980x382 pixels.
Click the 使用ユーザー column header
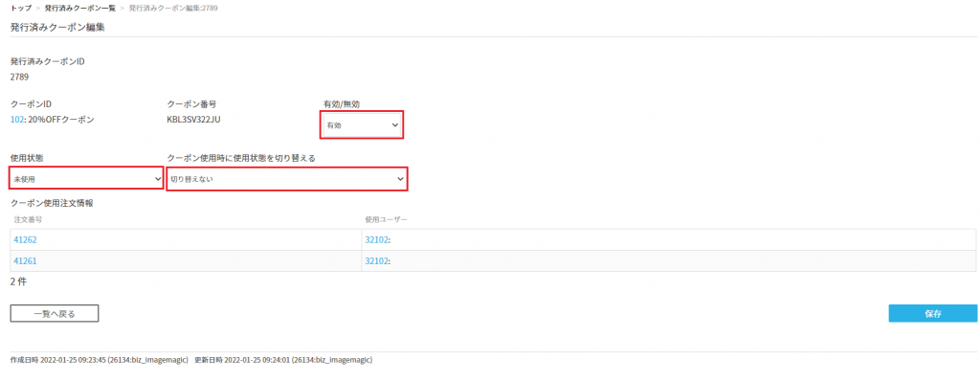pyautogui.click(x=387, y=219)
